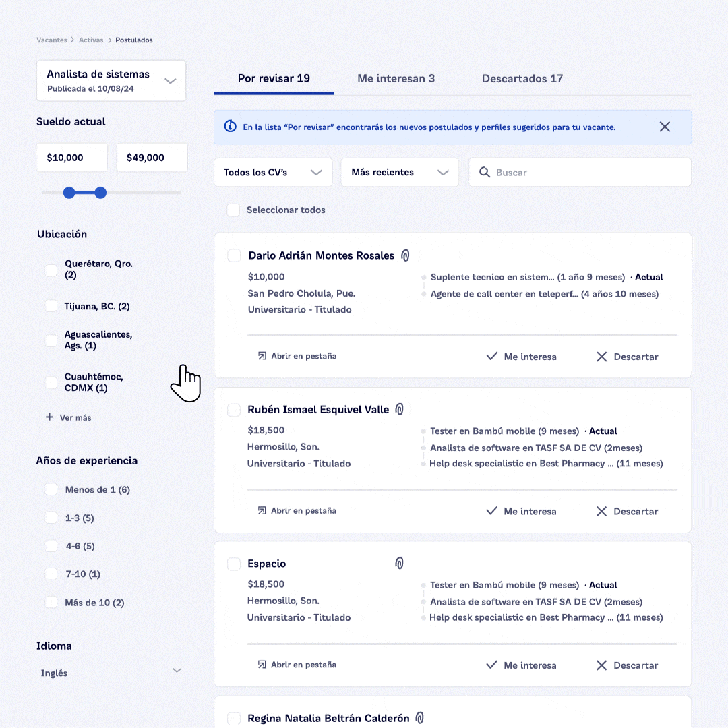728x728 pixels.
Task: Click the info icon in the blue banner
Action: tap(231, 127)
